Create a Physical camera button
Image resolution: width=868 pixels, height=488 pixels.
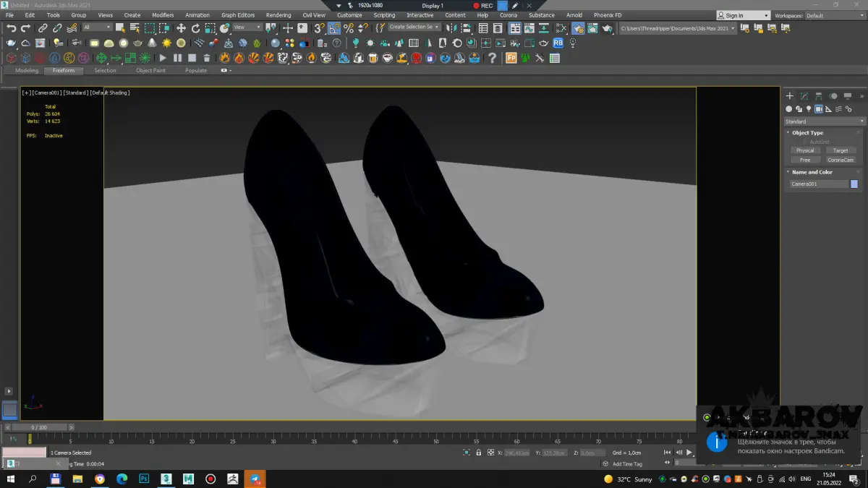coord(804,150)
